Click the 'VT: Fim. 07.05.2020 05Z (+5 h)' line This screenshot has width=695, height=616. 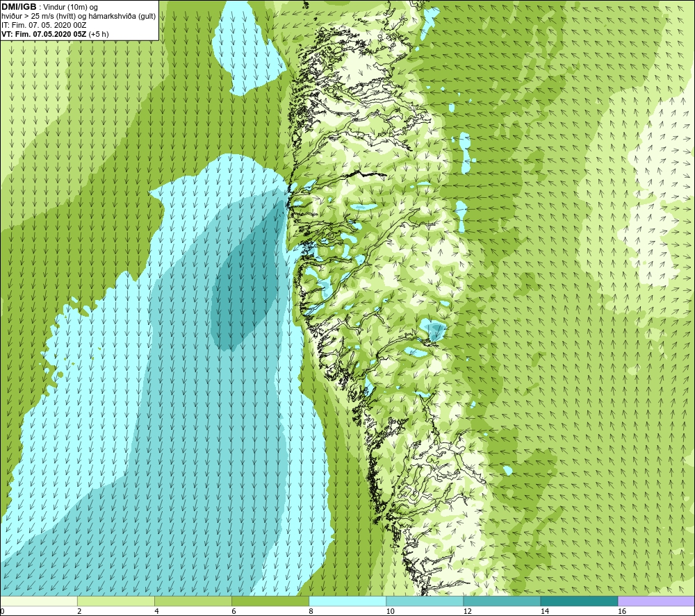[55, 34]
